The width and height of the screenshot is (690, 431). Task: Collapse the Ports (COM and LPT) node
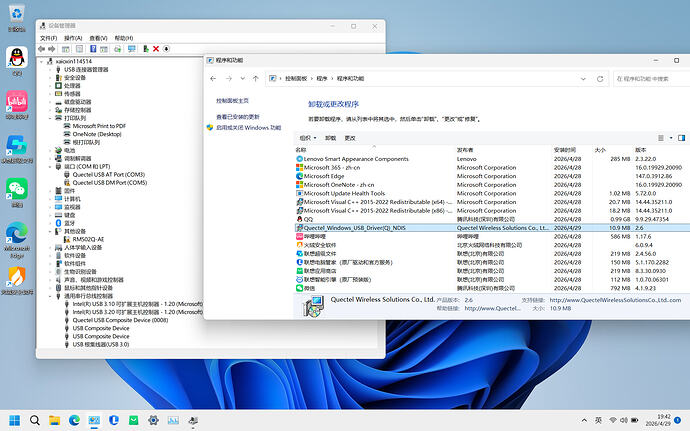(x=50, y=166)
